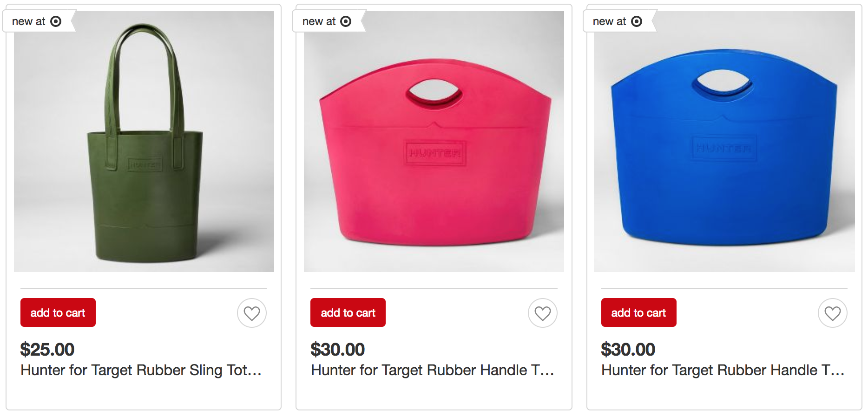Image resolution: width=868 pixels, height=416 pixels.
Task: Click the $25.00 price of the green tote
Action: coord(47,350)
